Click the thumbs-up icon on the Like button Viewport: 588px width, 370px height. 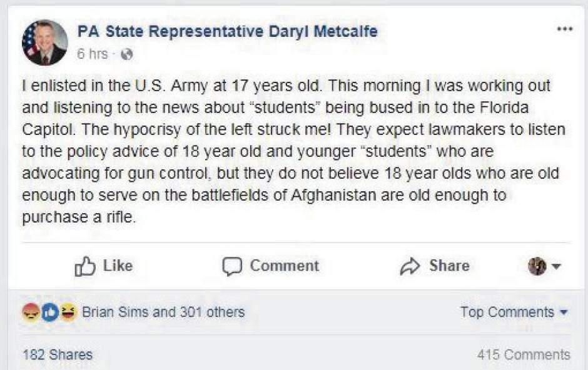pos(84,267)
